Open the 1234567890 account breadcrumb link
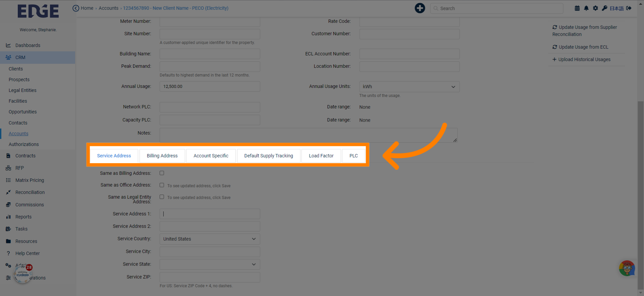 click(x=176, y=8)
